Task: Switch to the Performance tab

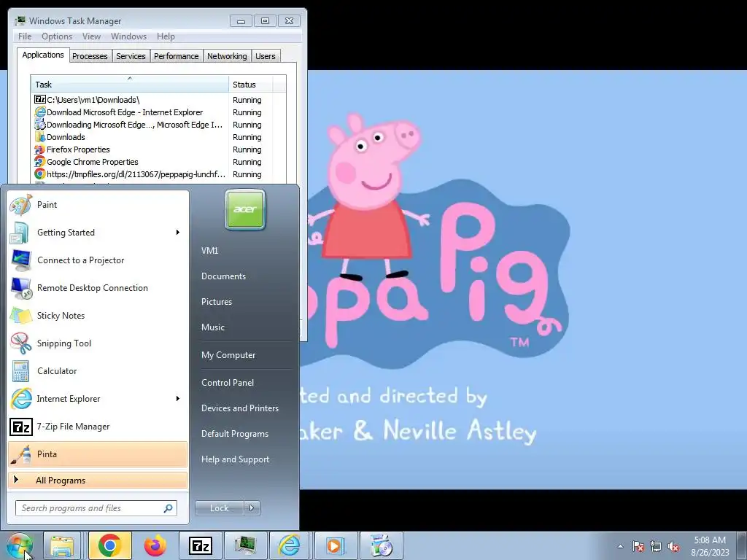Action: (x=177, y=56)
